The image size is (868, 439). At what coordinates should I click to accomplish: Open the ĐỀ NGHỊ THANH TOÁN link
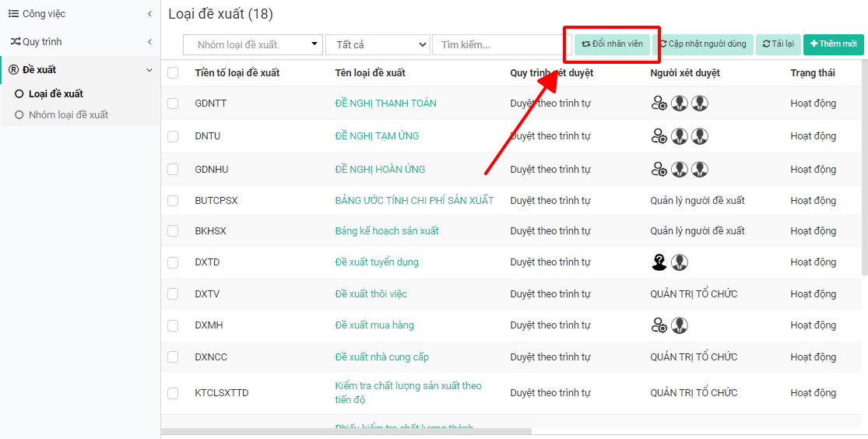tap(385, 104)
